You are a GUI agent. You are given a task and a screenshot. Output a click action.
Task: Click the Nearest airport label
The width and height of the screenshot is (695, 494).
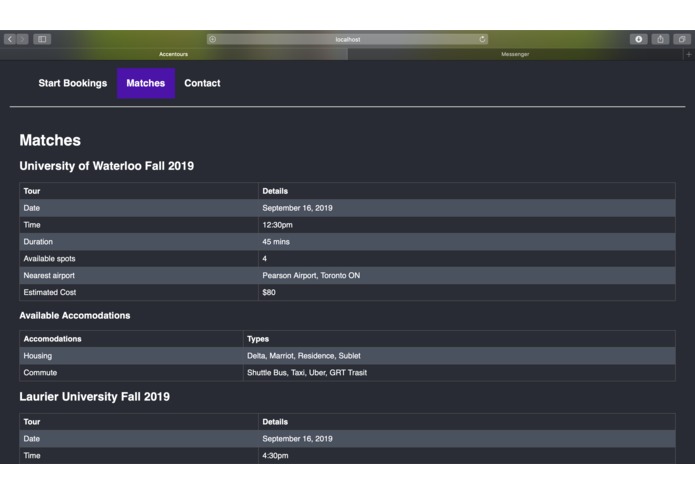[x=49, y=276]
